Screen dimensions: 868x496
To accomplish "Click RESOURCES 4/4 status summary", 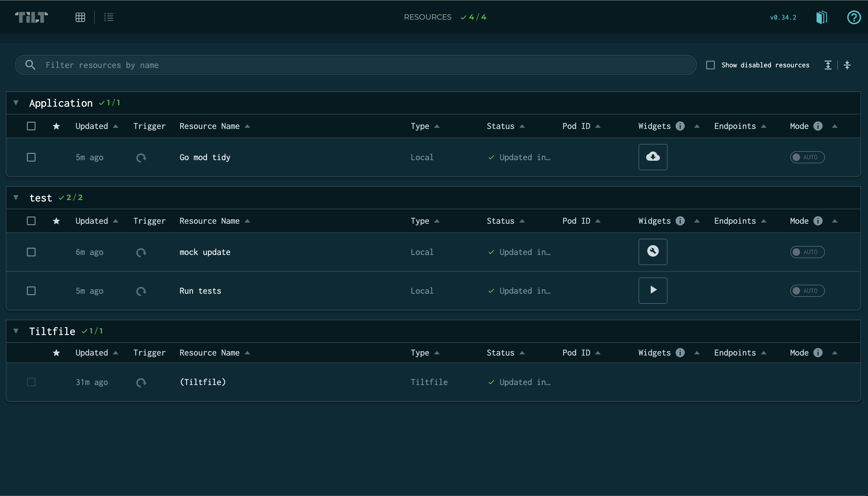I will (445, 17).
